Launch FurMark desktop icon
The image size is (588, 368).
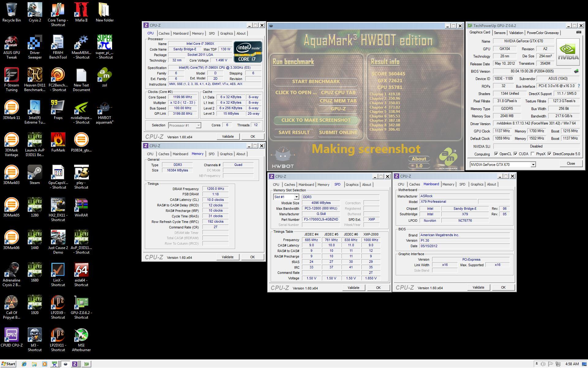click(x=58, y=142)
